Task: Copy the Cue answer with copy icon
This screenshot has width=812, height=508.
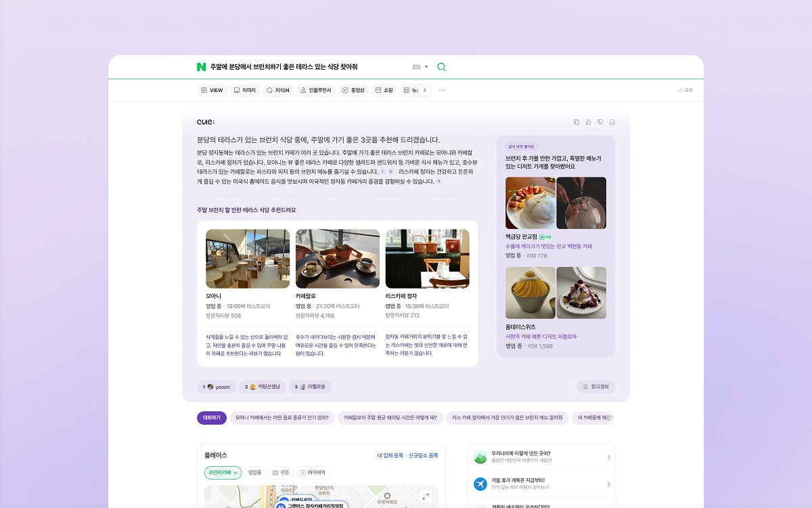Action: tap(577, 122)
